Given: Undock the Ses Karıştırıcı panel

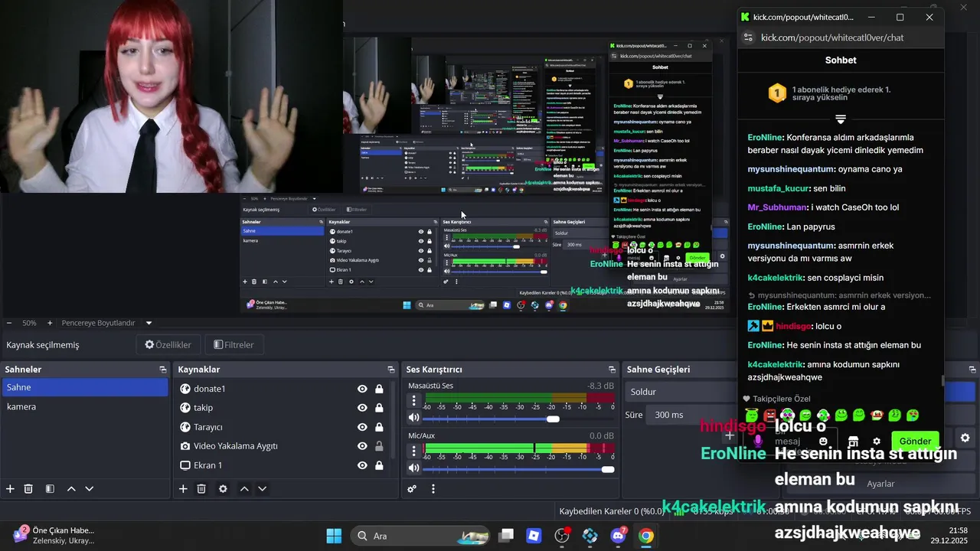Looking at the screenshot, I should coord(611,370).
